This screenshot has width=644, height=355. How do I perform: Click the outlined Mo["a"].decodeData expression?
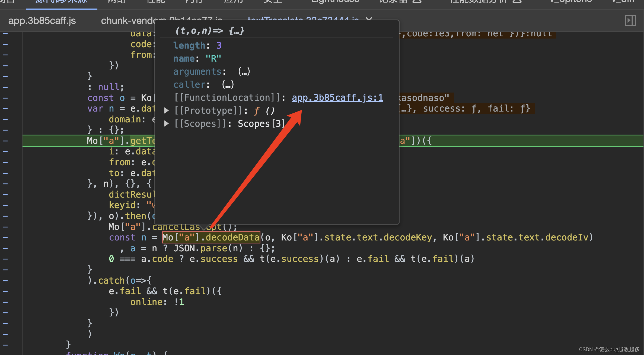[x=211, y=237]
